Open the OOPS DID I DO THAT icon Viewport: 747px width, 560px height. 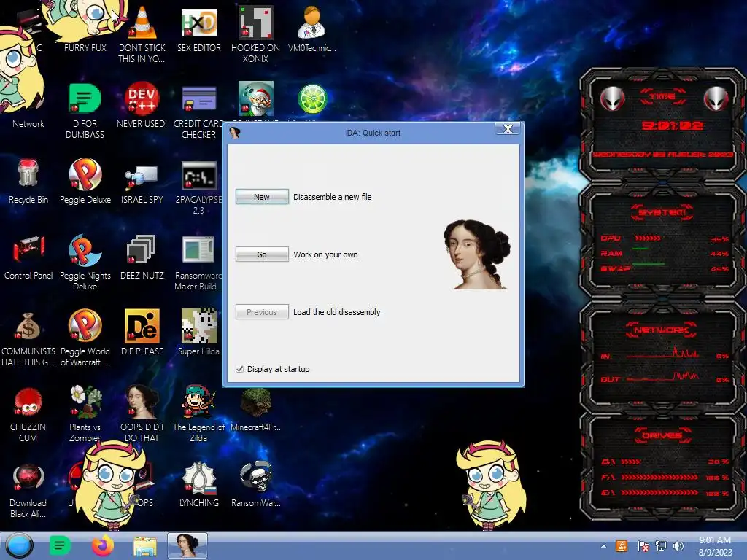pyautogui.click(x=142, y=413)
